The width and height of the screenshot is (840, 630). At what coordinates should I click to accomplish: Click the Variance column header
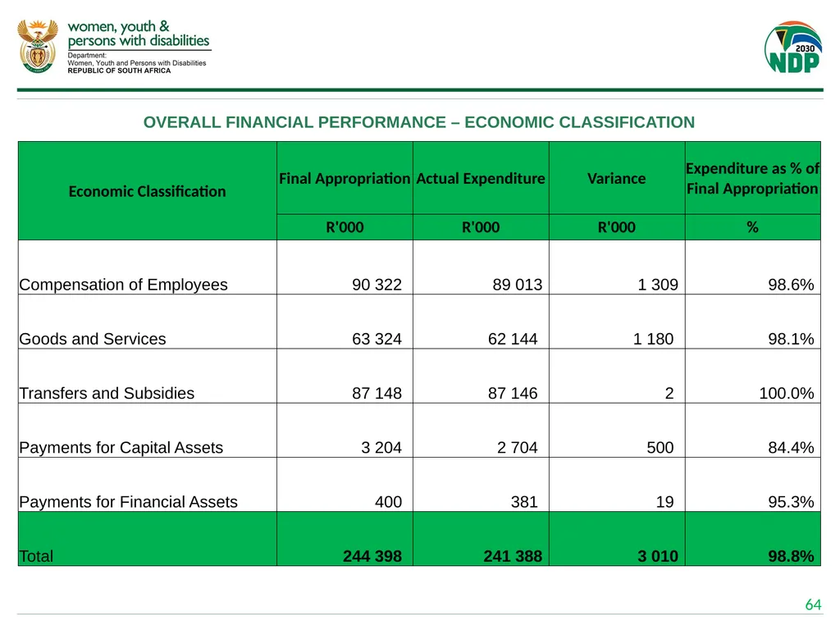617,178
